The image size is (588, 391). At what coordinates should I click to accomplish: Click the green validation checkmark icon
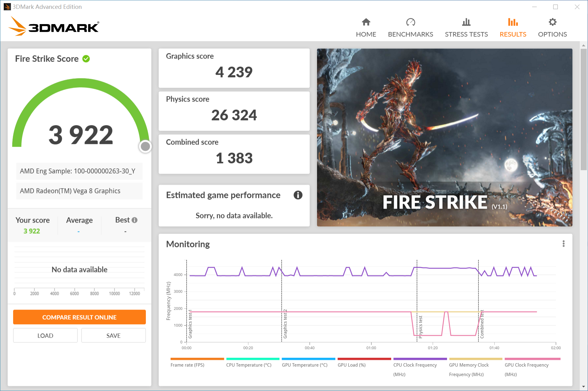click(86, 59)
